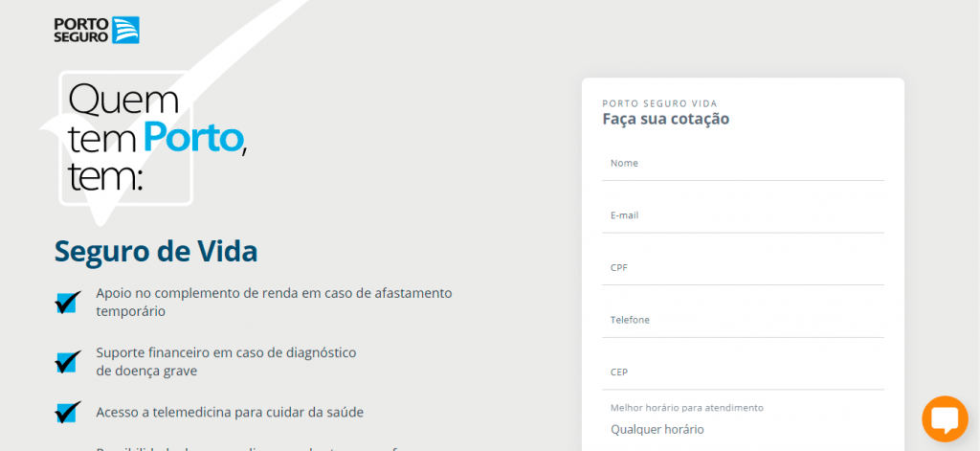
Task: Click 'Melhor horário para atendimento' label
Action: click(687, 408)
